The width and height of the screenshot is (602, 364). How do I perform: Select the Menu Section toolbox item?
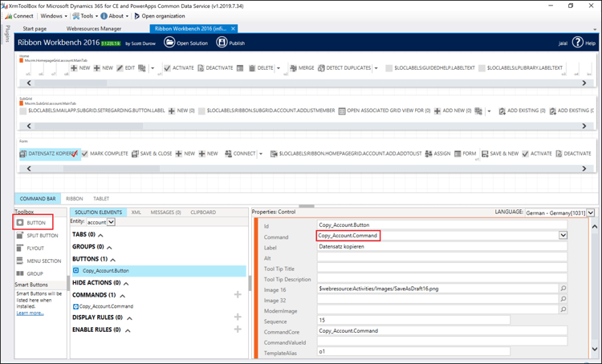tap(39, 261)
